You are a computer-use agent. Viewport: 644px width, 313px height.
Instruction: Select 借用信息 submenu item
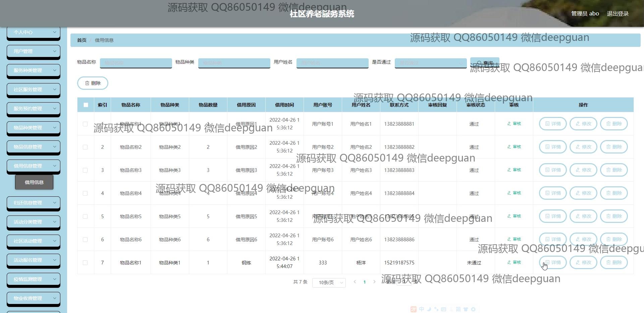coord(34,182)
